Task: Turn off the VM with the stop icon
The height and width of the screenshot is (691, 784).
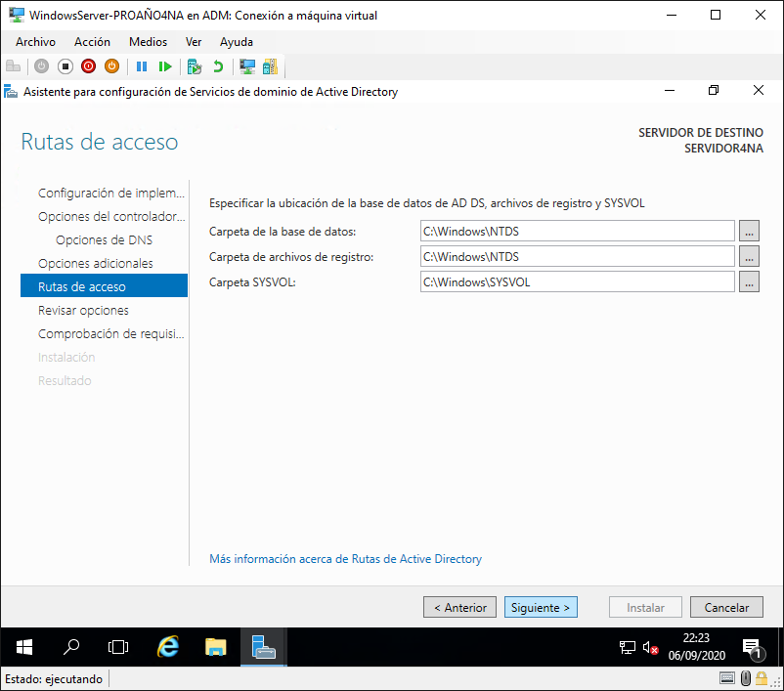Action: click(65, 66)
